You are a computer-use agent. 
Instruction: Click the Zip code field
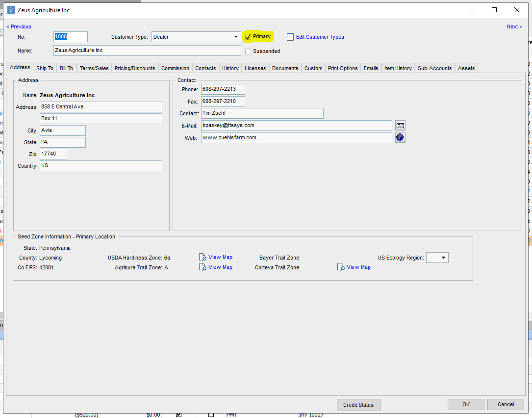pyautogui.click(x=53, y=154)
